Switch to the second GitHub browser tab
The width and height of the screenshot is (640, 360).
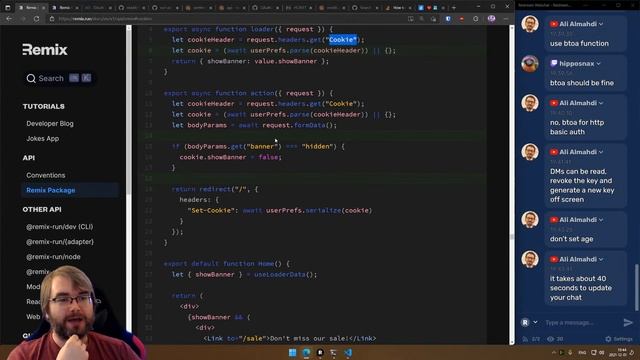point(165,7)
